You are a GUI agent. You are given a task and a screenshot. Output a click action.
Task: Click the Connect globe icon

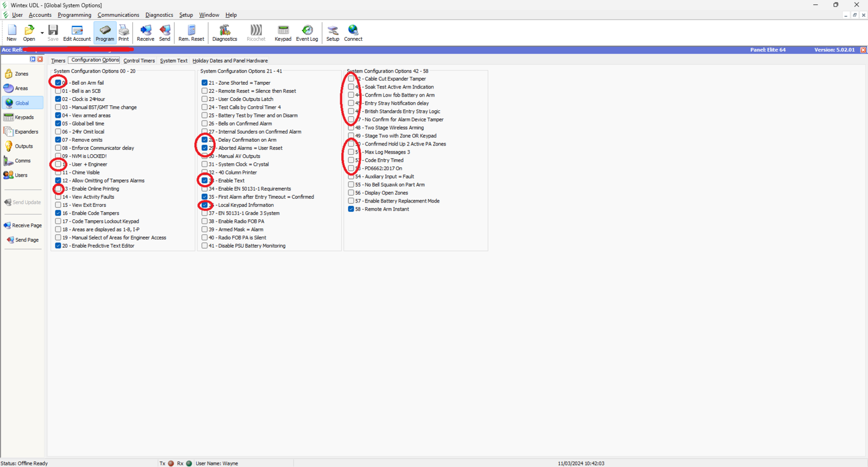[x=353, y=33]
